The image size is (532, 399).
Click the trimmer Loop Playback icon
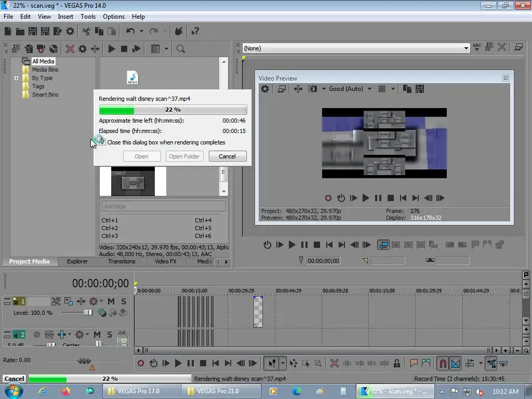pos(268,245)
